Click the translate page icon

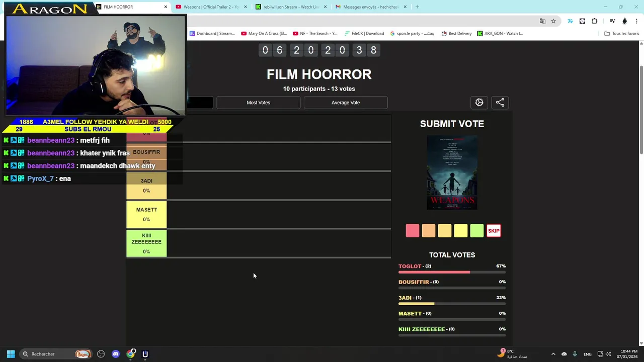(542, 21)
